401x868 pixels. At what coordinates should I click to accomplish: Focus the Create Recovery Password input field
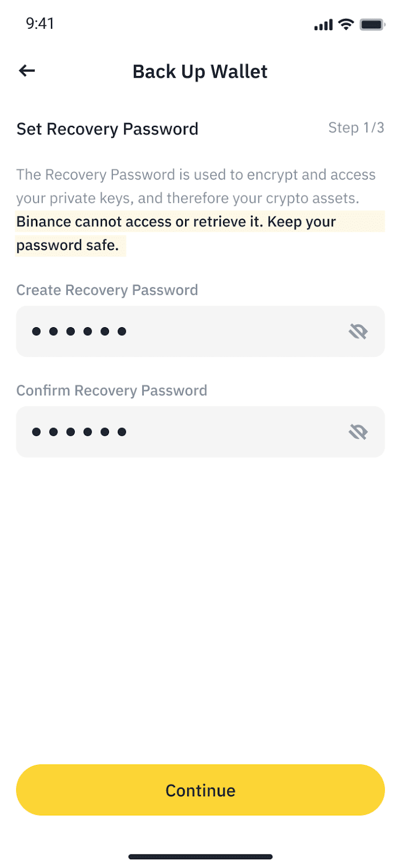[x=217, y=331]
